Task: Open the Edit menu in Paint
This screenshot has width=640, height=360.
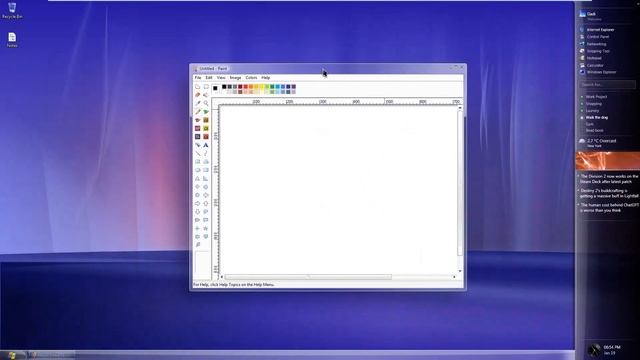Action: tap(209, 78)
